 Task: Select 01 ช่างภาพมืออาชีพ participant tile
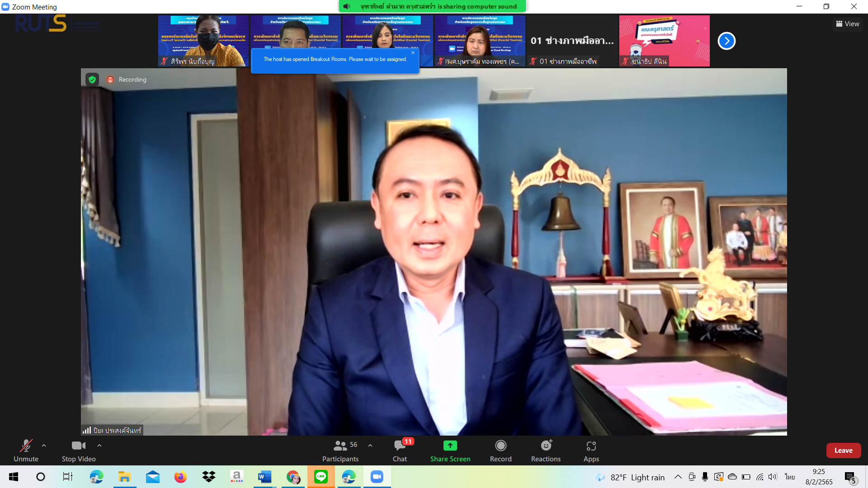(572, 41)
